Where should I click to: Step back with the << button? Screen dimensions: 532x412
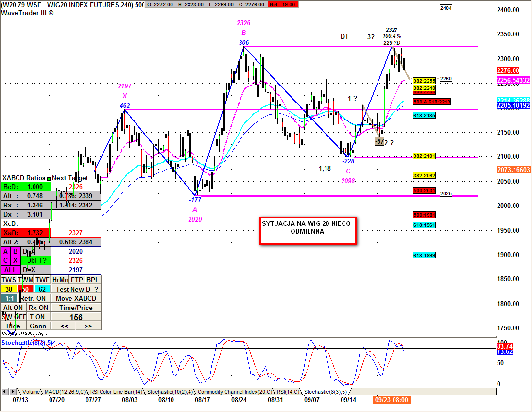click(64, 326)
